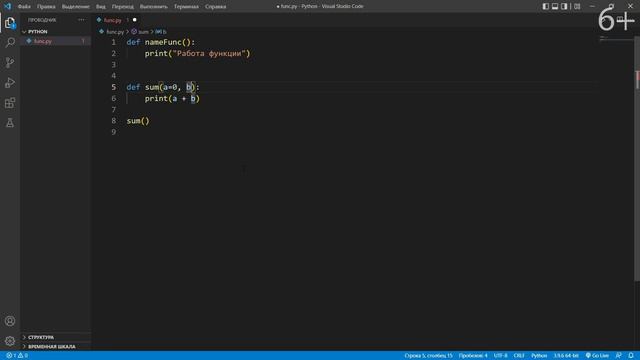Click the sum() call on line 8

pos(138,121)
